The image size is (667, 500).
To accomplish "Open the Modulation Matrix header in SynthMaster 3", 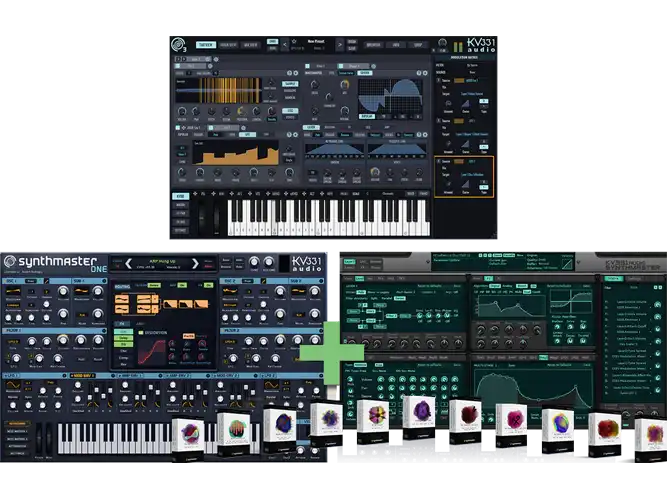I will click(x=464, y=57).
